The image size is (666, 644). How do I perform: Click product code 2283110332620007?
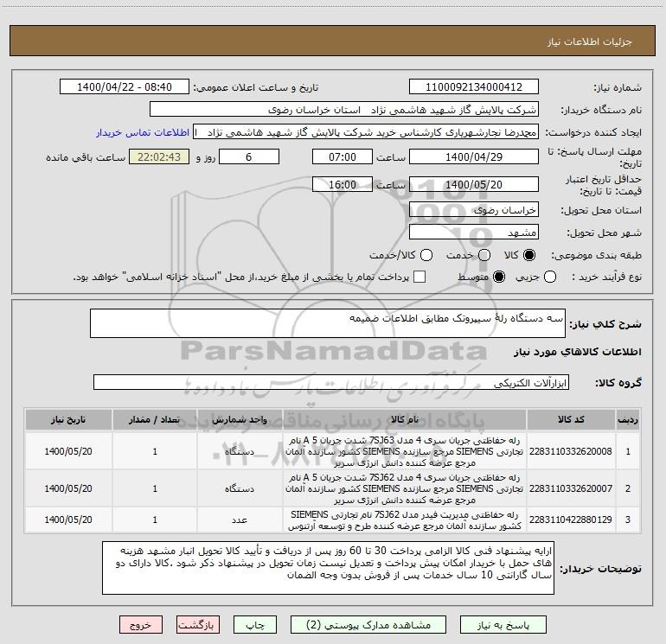click(571, 488)
